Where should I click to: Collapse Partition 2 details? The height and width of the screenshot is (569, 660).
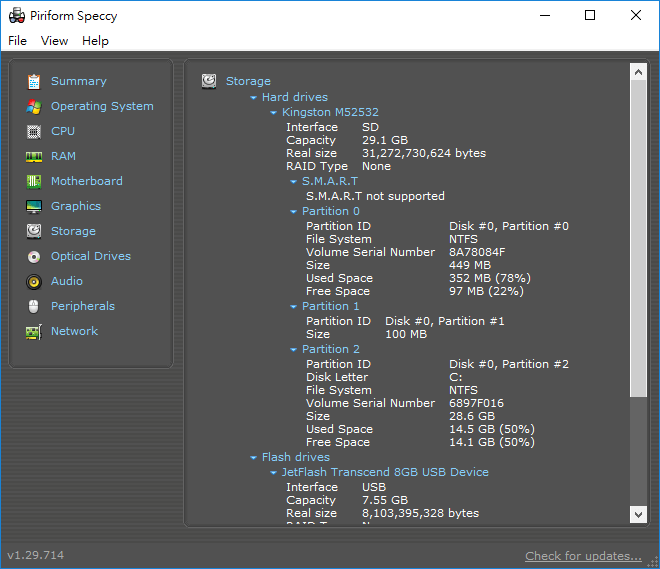(293, 350)
